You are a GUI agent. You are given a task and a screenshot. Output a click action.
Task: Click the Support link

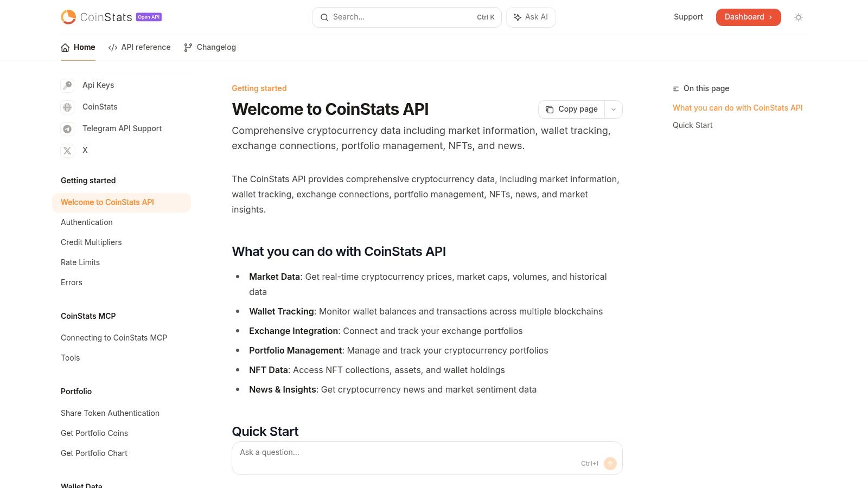pyautogui.click(x=688, y=17)
